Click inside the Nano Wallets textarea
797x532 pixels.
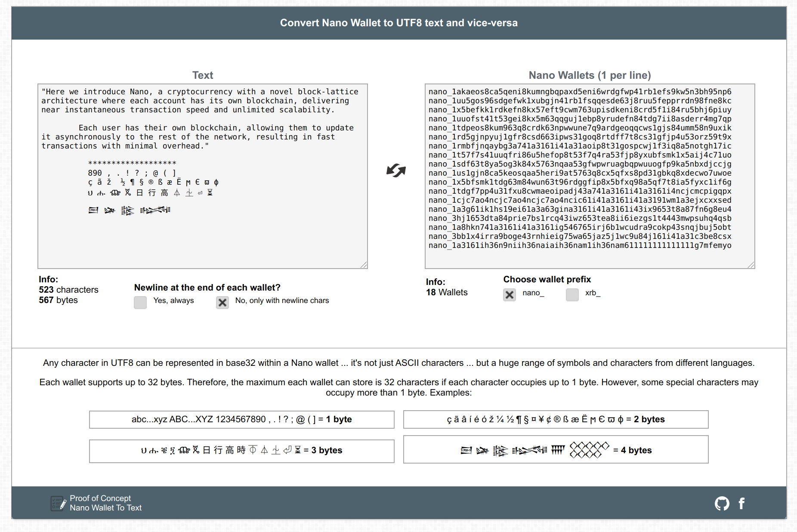590,176
